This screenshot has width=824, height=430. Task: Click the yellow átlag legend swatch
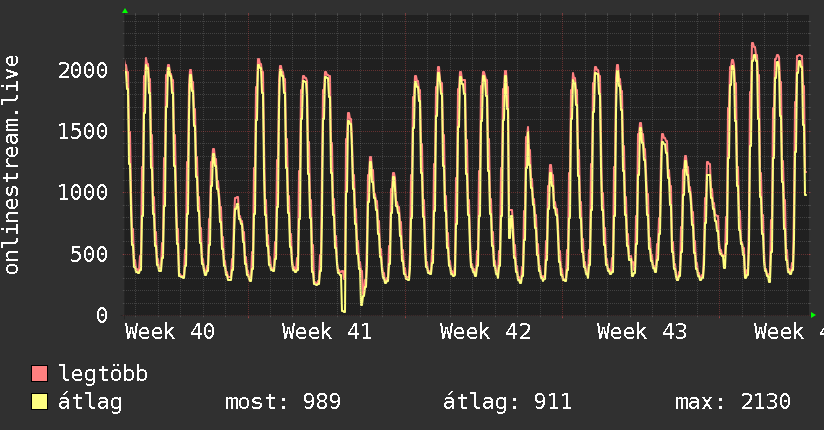coord(39,402)
